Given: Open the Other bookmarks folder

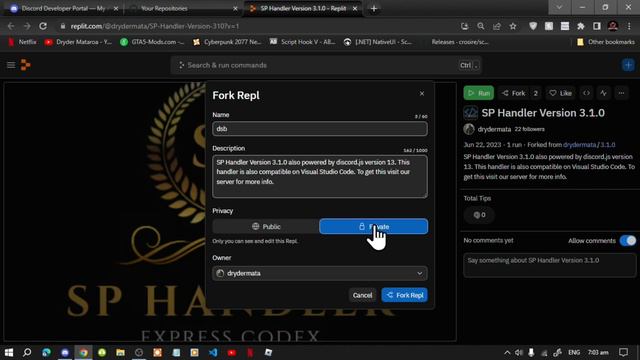Looking at the screenshot, I should click(606, 42).
